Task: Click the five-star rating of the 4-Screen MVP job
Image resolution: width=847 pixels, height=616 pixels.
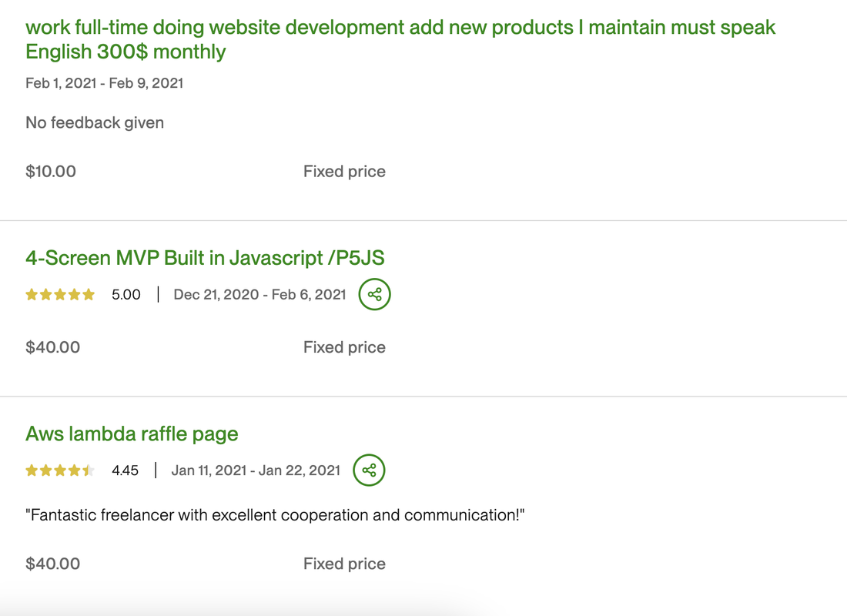Action: [60, 294]
